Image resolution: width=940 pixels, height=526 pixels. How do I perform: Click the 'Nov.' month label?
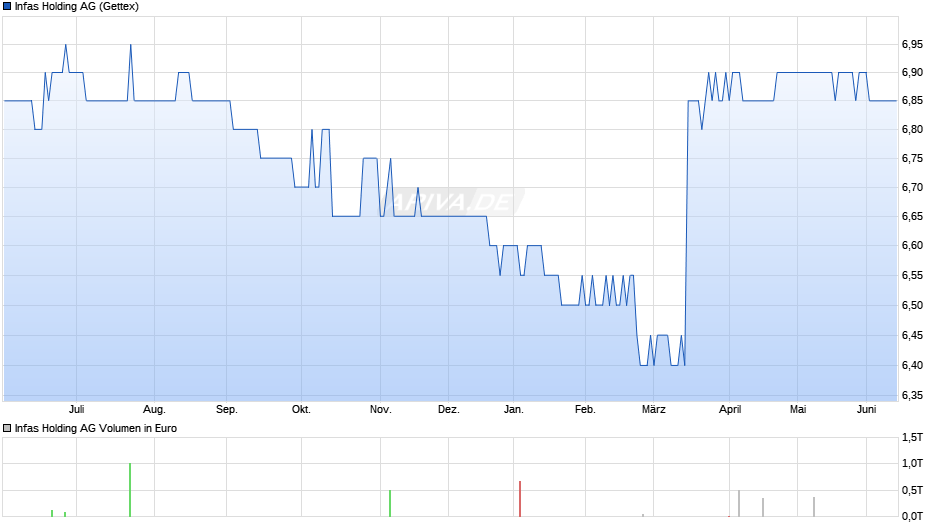click(x=381, y=410)
